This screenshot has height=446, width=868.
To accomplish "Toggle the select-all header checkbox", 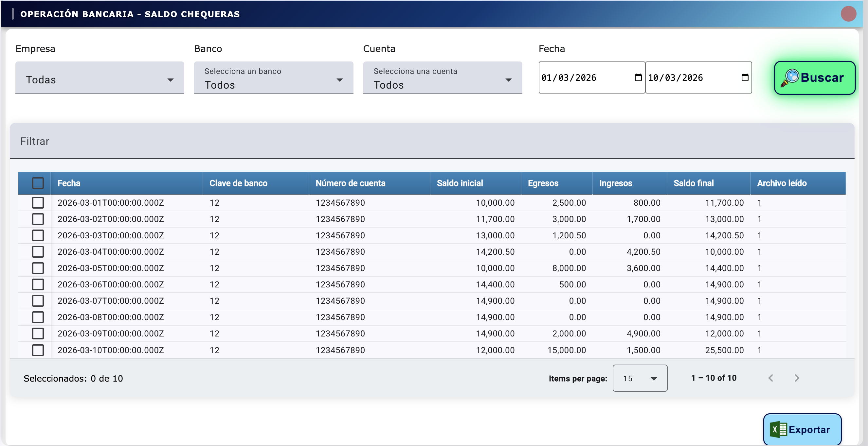I will pyautogui.click(x=38, y=183).
